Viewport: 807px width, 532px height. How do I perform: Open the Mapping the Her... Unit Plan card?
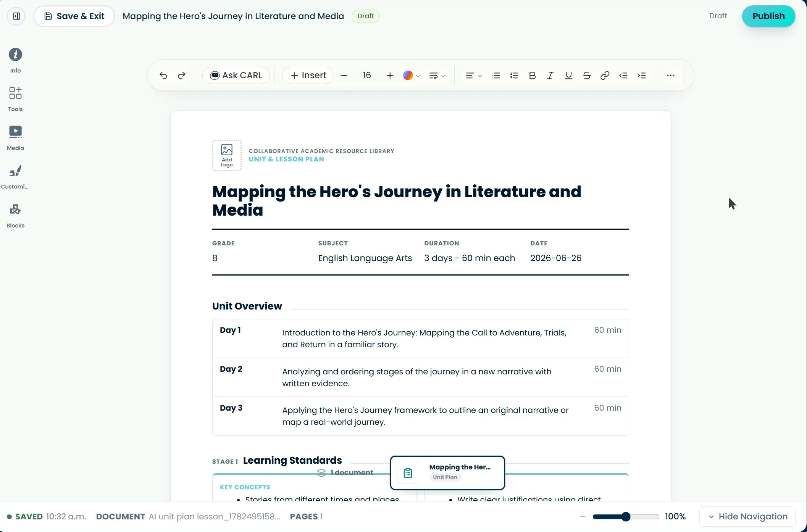(447, 472)
